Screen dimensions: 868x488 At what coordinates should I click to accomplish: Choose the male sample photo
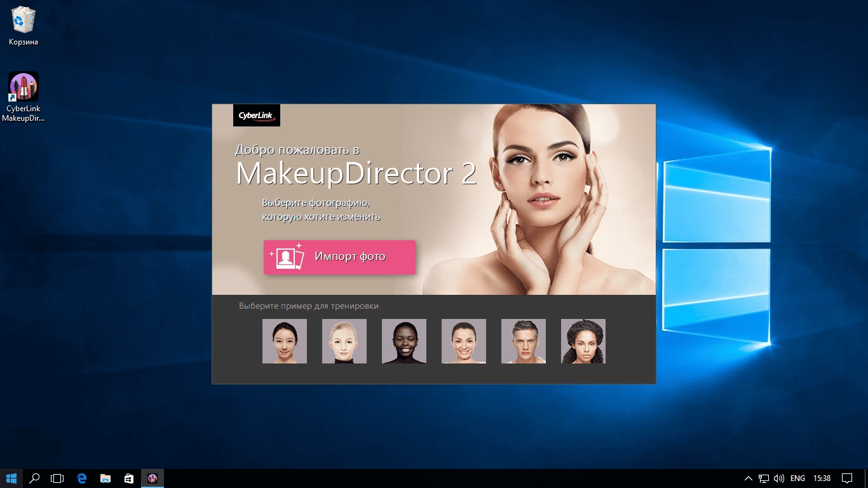(524, 341)
